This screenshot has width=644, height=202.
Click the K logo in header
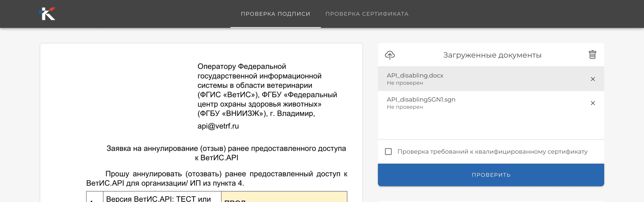[47, 14]
